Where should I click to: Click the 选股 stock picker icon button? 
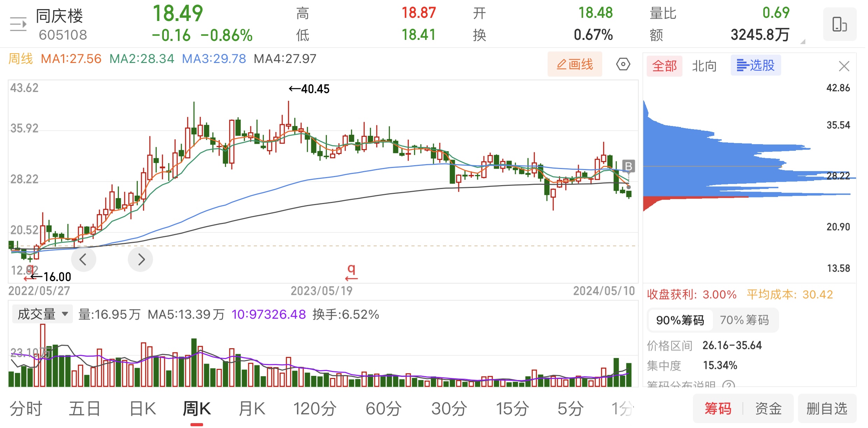click(x=756, y=65)
